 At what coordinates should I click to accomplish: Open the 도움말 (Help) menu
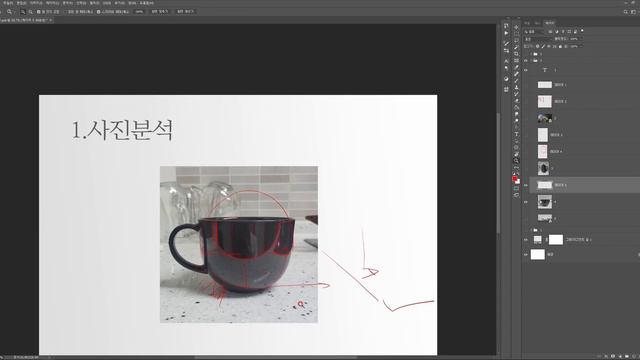click(147, 3)
